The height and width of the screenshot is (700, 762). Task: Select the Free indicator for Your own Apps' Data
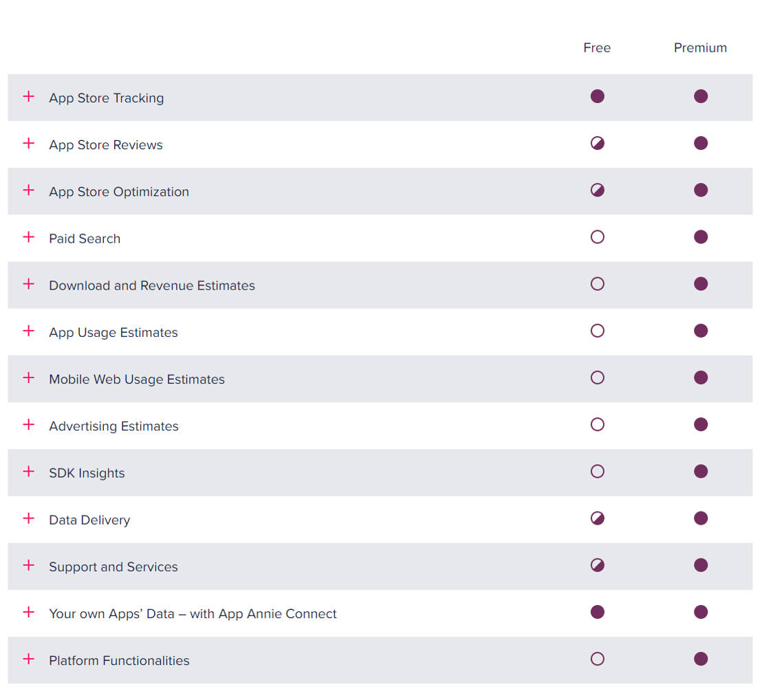point(597,612)
